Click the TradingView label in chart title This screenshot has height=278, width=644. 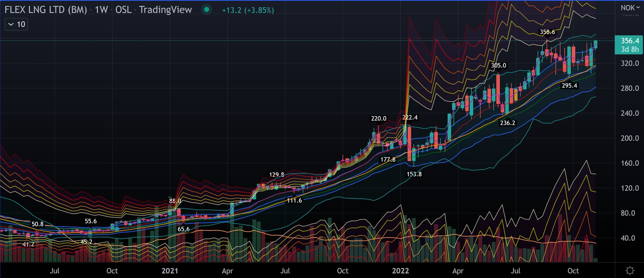point(165,10)
